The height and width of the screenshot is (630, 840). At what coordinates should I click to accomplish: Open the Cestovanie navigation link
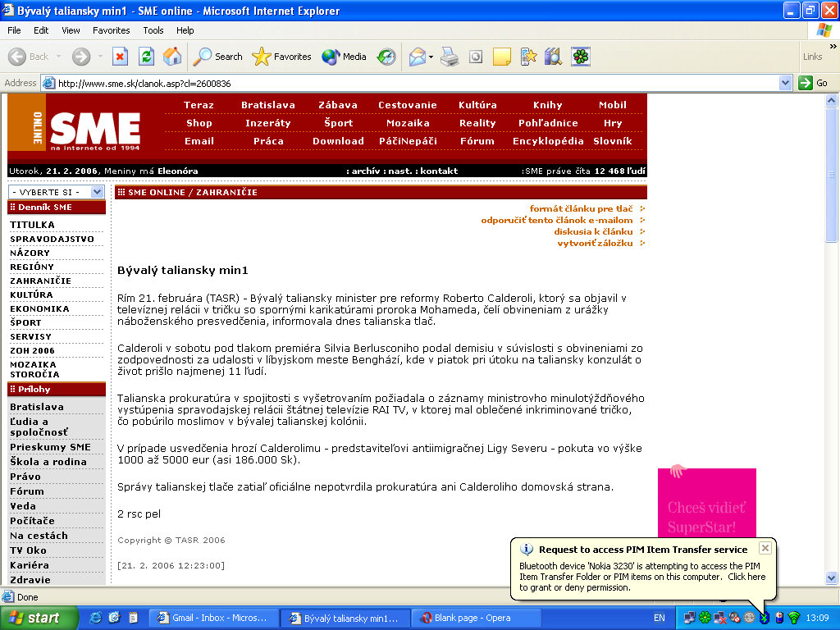tap(407, 105)
